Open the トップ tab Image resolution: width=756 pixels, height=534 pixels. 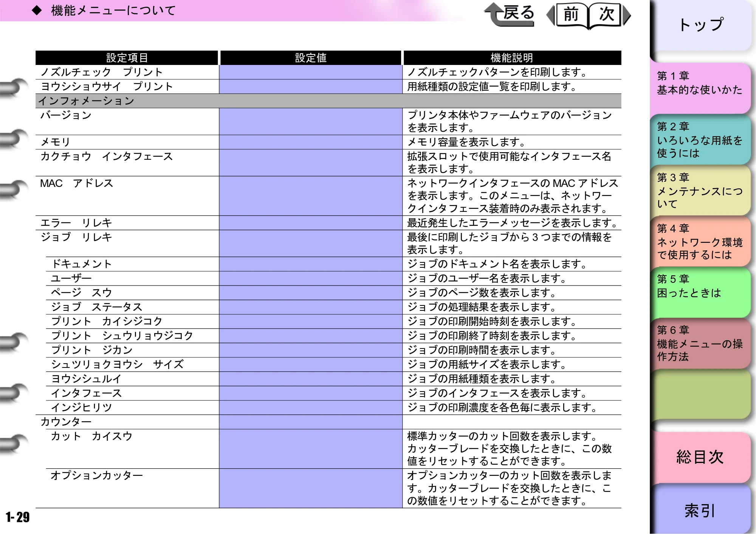[700, 25]
